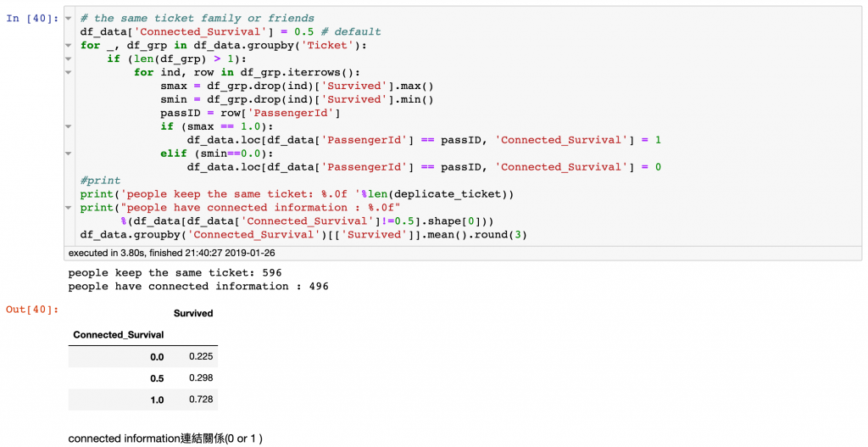Select the In [40] cell prompt
The height and width of the screenshot is (447, 868).
click(32, 19)
